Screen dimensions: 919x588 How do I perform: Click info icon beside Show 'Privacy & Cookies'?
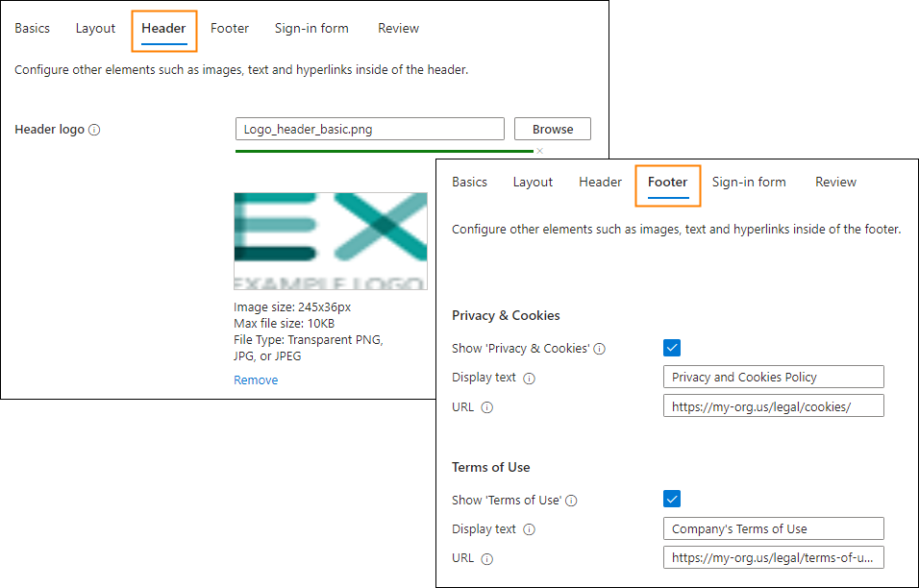[x=599, y=349]
